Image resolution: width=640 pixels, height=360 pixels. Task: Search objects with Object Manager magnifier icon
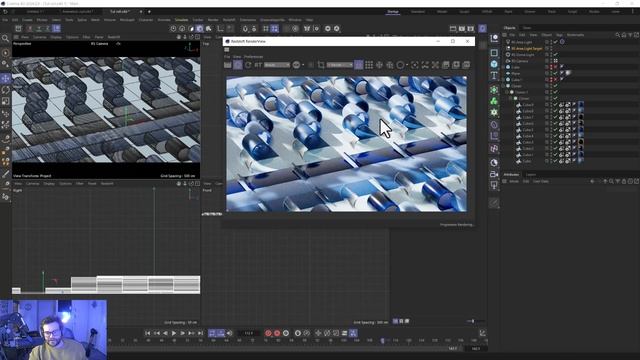point(618,35)
